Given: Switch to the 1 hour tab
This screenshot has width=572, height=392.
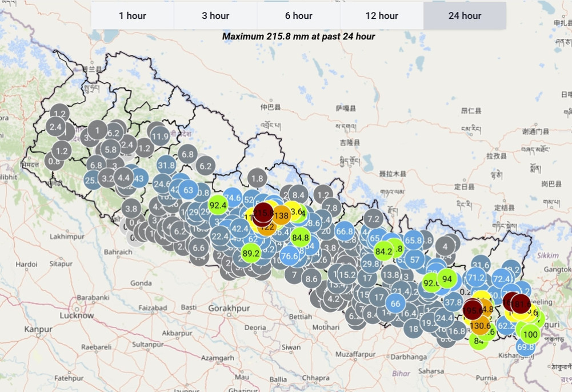Looking at the screenshot, I should (x=133, y=16).
